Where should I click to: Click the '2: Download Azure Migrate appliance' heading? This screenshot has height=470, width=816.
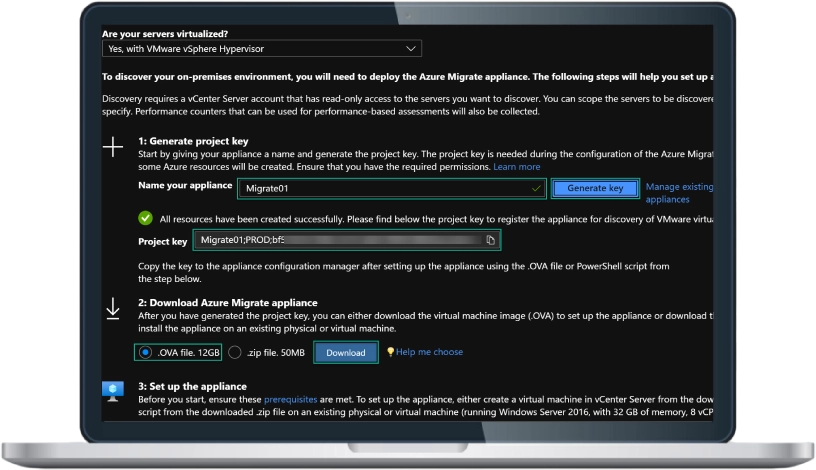pos(228,302)
